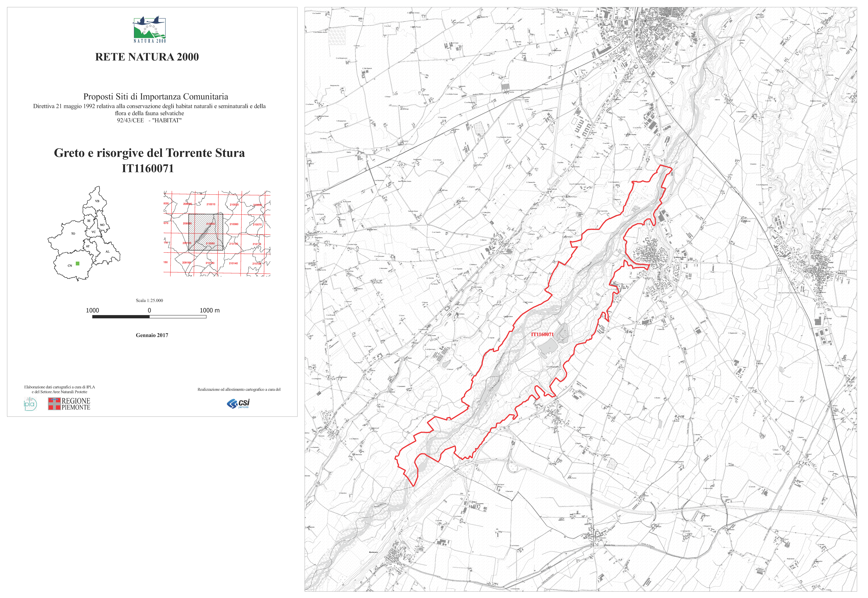Click grid cell label 210010
The image size is (868, 598).
(211, 204)
